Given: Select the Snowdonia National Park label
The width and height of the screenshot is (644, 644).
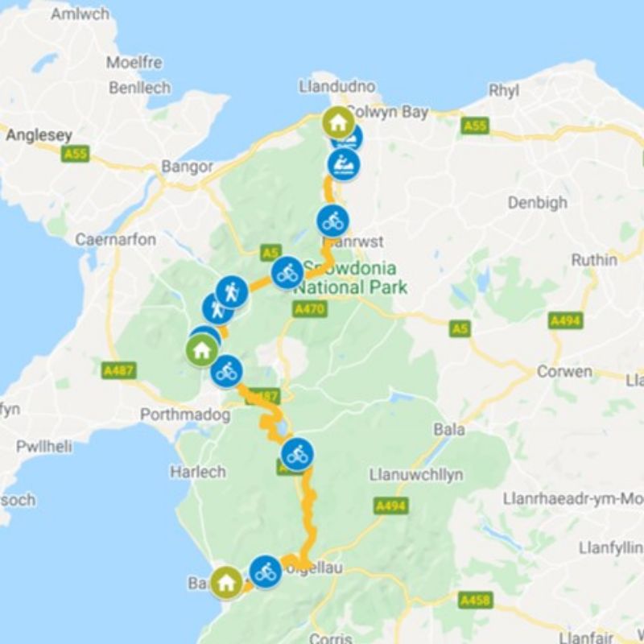Looking at the screenshot, I should [351, 278].
